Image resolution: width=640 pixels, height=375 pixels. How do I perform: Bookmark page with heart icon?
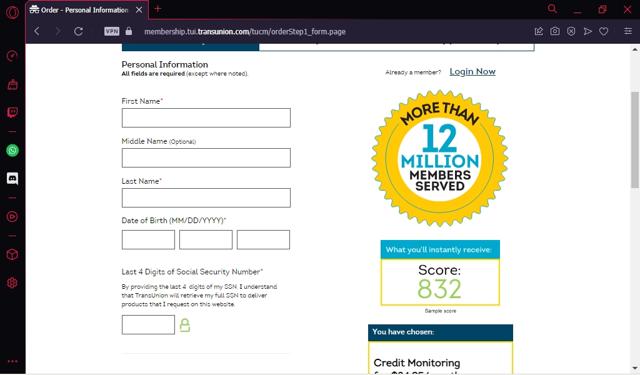[604, 31]
